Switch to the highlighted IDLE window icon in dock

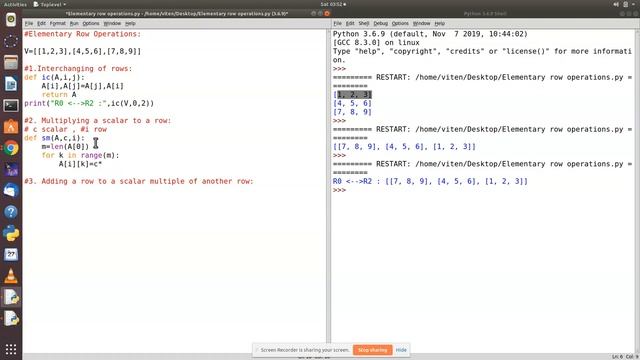[x=11, y=297]
